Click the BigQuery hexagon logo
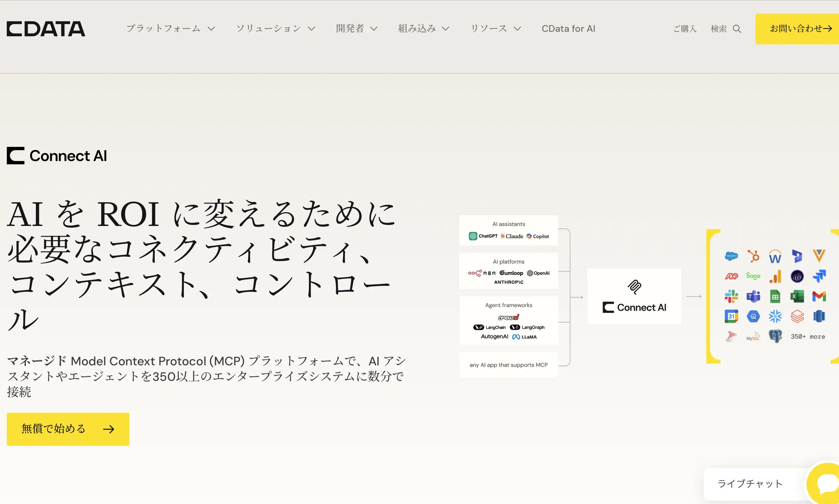The width and height of the screenshot is (839, 504). (753, 317)
